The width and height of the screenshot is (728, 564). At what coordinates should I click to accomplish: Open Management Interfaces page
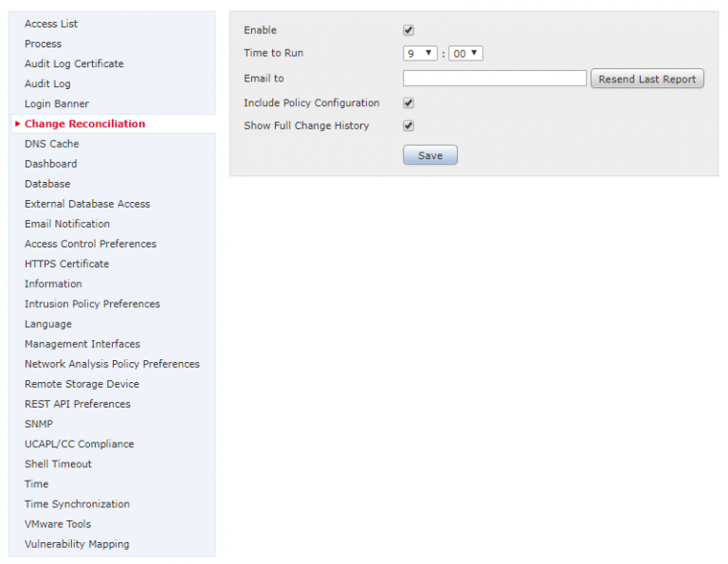click(82, 344)
